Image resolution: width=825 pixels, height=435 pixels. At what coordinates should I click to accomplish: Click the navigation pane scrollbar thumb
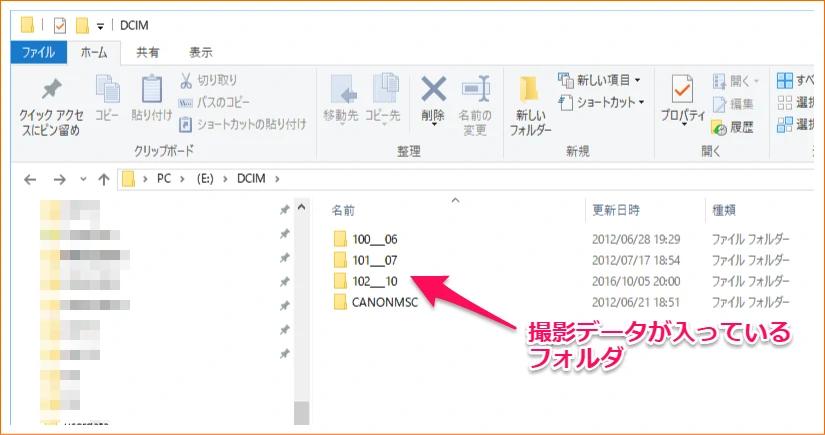[301, 412]
